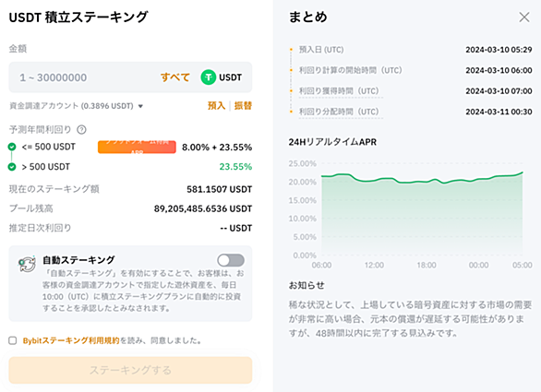Click the green USDT Tether coin icon

tap(209, 77)
